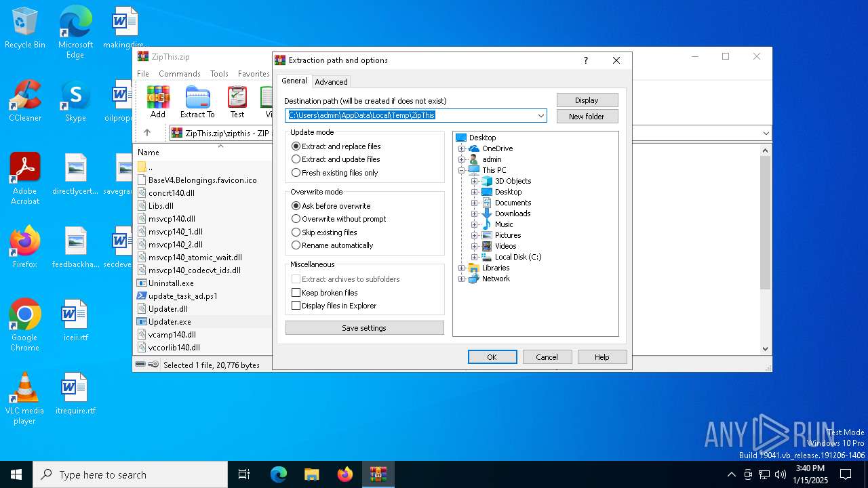
Task: Open WinRAR address bar dropdown arrow
Action: coord(766,134)
